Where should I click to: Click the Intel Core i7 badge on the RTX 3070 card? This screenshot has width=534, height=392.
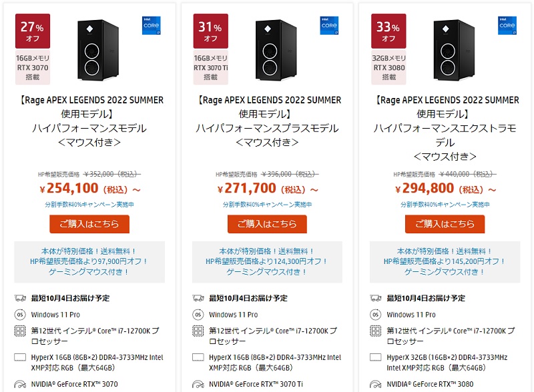152,25
